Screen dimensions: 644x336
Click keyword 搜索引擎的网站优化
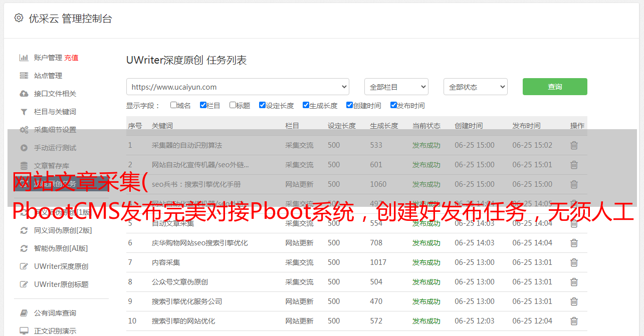tap(183, 321)
